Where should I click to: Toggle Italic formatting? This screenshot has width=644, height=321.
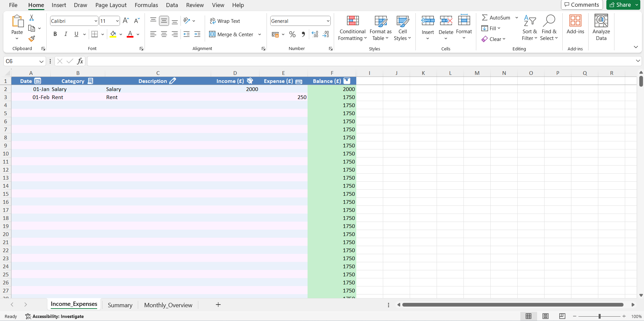[x=66, y=34]
